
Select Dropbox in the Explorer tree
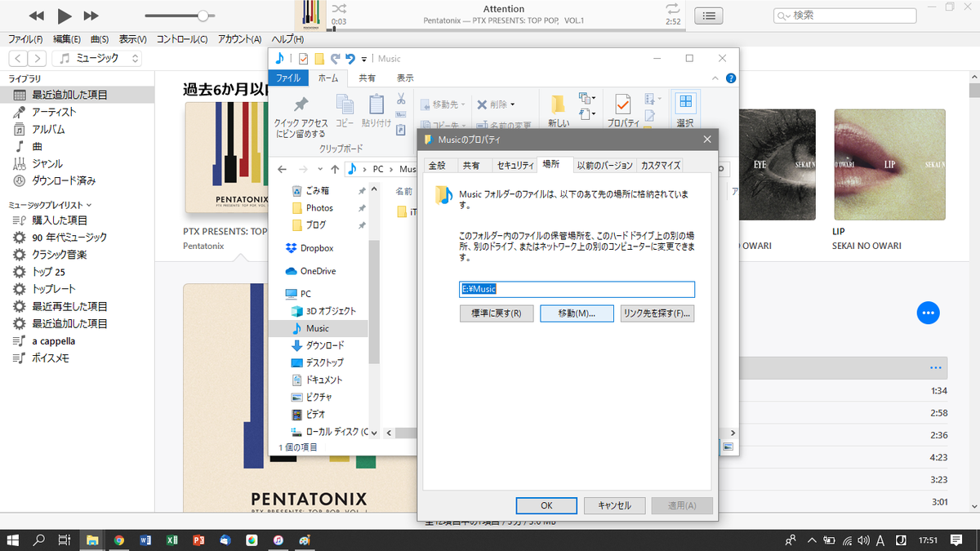317,248
